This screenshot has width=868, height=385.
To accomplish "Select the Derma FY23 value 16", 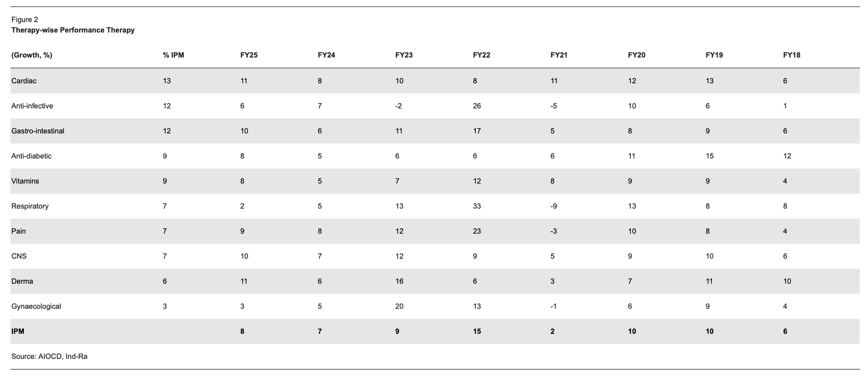I will pos(399,281).
